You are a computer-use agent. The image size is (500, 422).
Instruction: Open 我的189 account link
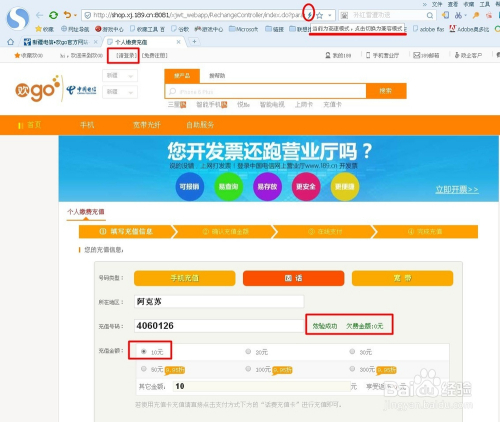338,55
